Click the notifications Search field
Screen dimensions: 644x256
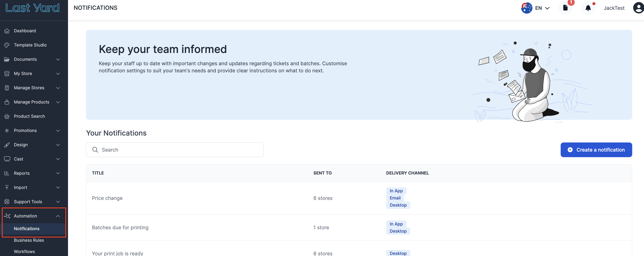[x=175, y=150]
